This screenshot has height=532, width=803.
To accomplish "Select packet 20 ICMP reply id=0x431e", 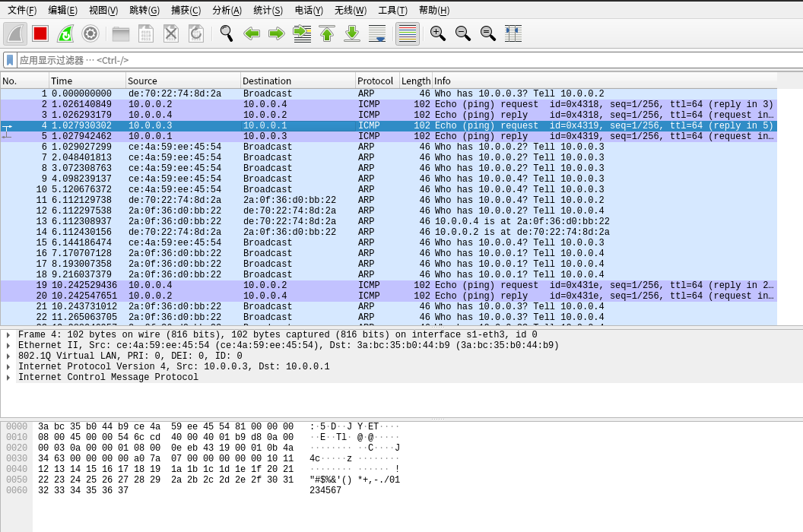I will [389, 296].
